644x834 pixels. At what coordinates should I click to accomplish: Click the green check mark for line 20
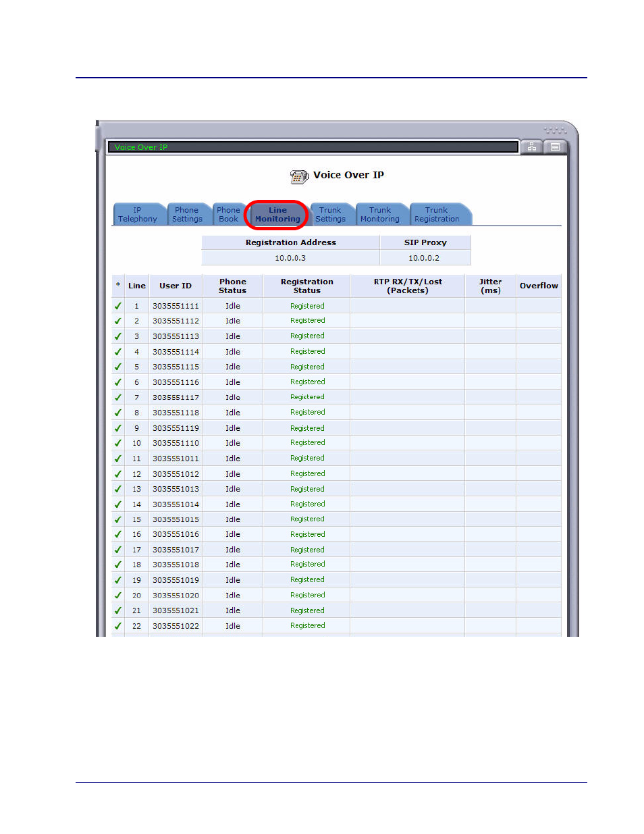coord(118,596)
